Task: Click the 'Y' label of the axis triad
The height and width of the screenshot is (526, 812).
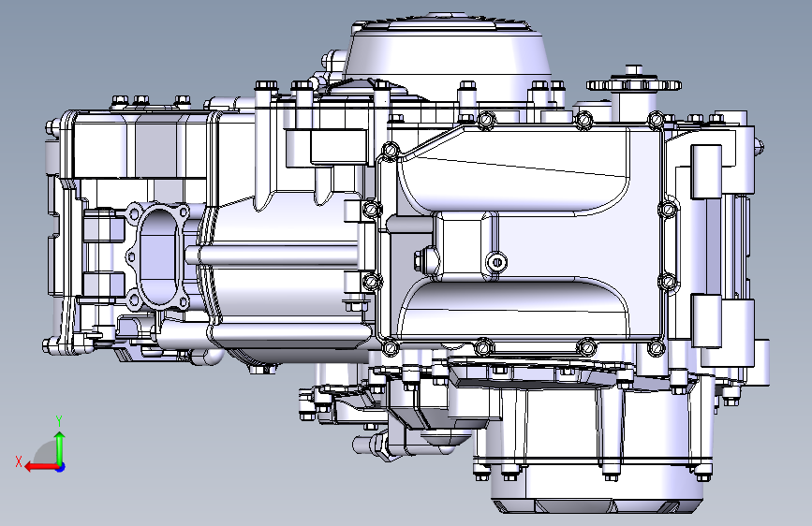Action: point(59,421)
